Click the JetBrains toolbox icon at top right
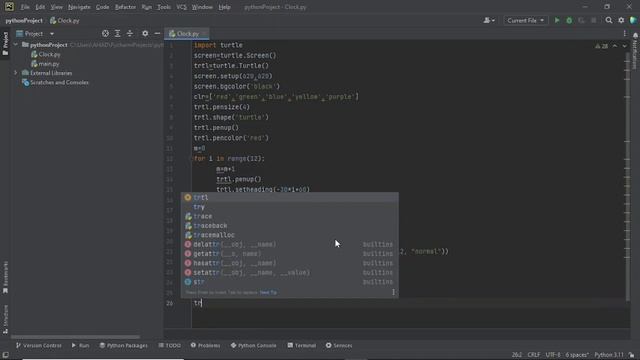The height and width of the screenshot is (360, 640). (633, 20)
